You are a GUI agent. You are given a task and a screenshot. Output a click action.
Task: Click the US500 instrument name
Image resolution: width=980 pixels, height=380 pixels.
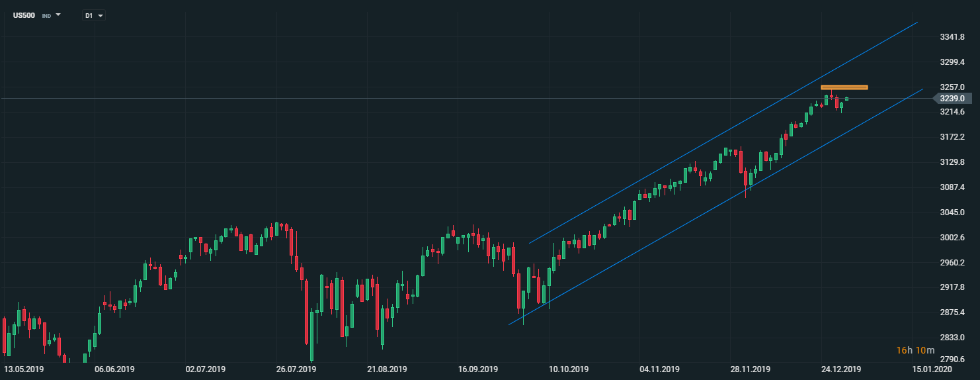click(x=24, y=15)
